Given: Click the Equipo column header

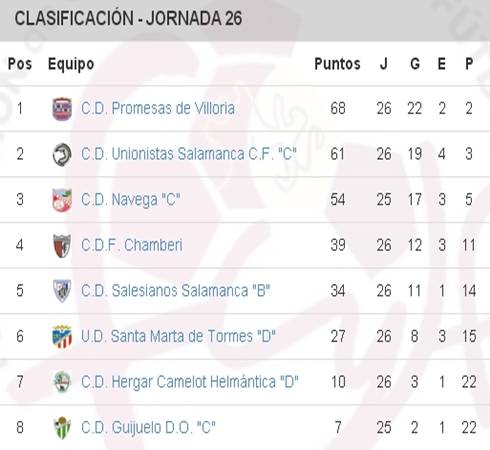Looking at the screenshot, I should pos(71,64).
